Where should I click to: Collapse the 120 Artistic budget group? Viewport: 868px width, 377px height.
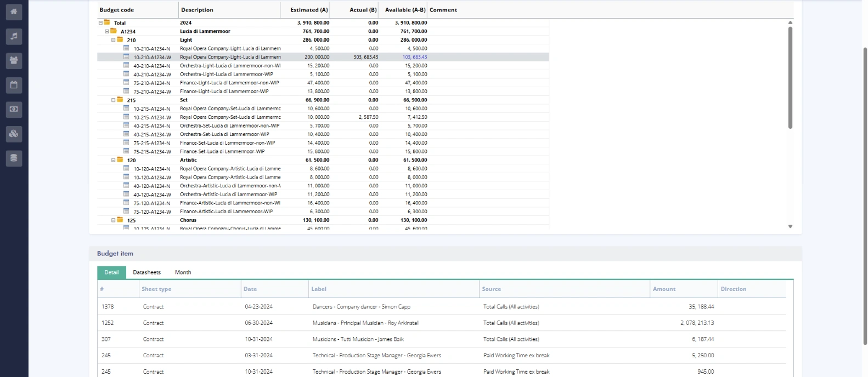tap(114, 161)
